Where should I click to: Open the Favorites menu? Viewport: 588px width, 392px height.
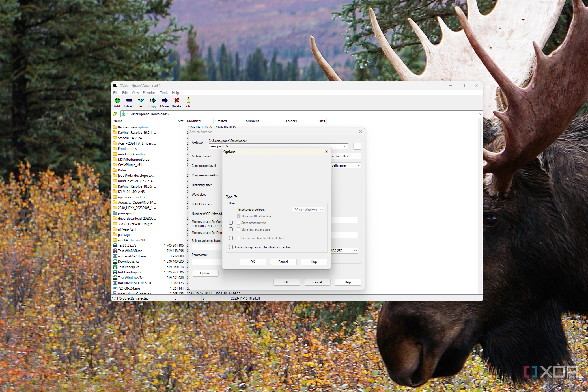149,93
